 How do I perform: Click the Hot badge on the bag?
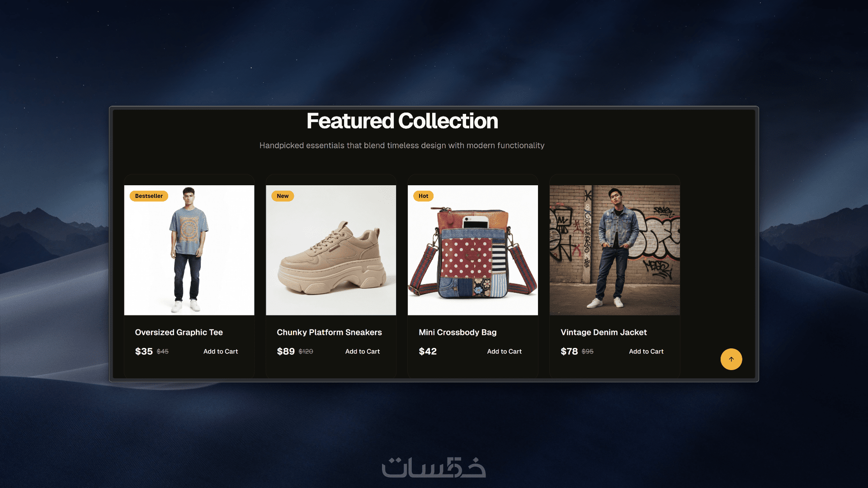pyautogui.click(x=424, y=196)
